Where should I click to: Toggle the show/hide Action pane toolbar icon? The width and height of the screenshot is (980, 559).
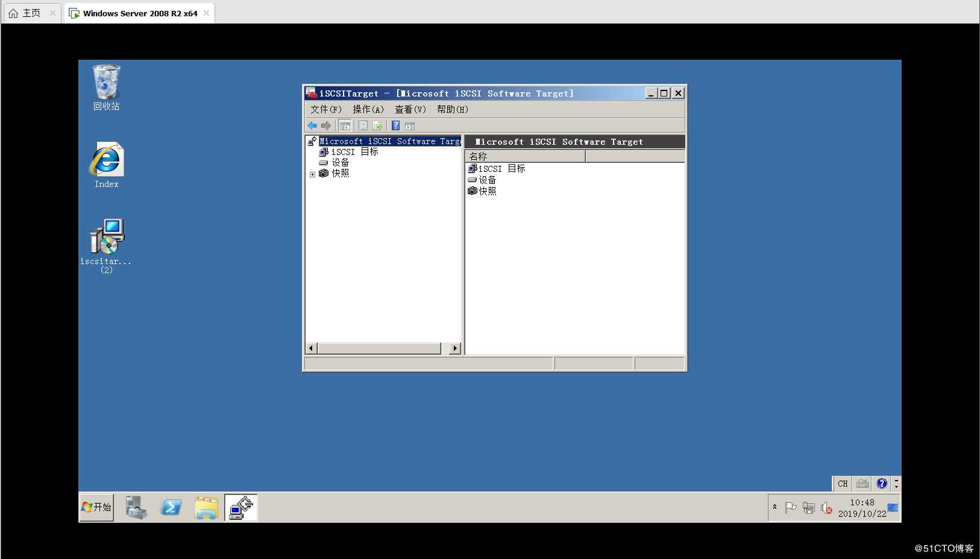(x=410, y=125)
